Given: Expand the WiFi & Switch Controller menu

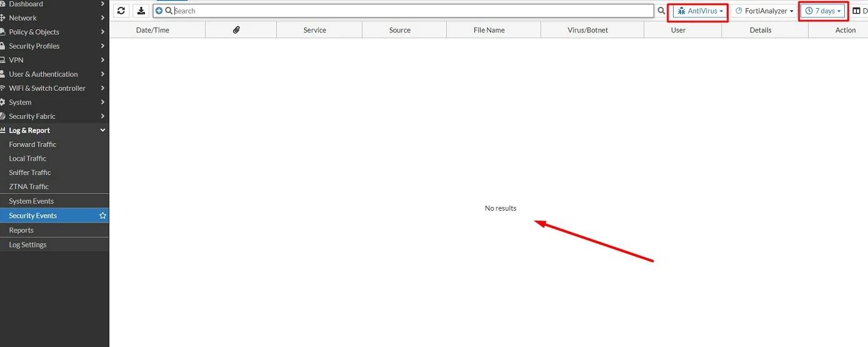Looking at the screenshot, I should (x=54, y=88).
